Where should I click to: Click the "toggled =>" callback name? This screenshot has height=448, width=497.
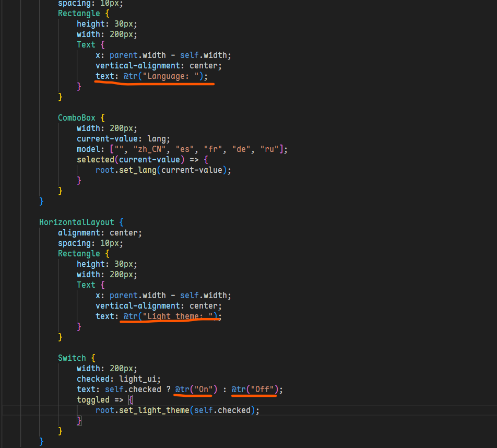click(100, 400)
